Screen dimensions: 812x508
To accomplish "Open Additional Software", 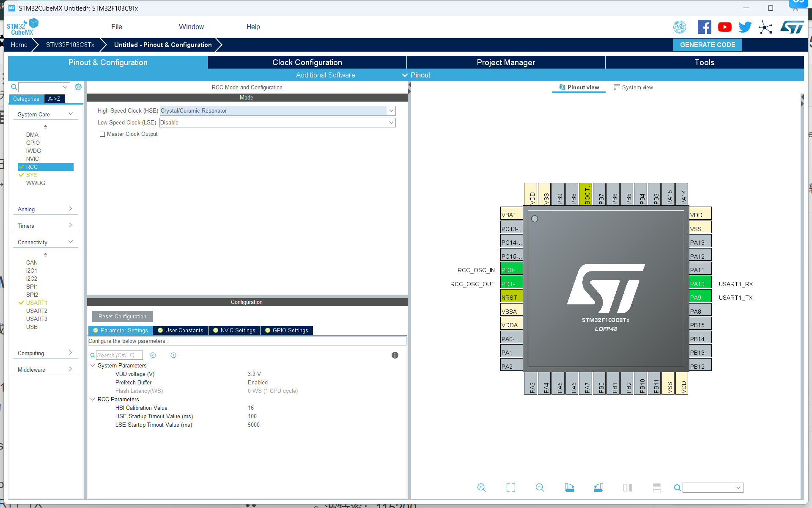I will click(325, 75).
